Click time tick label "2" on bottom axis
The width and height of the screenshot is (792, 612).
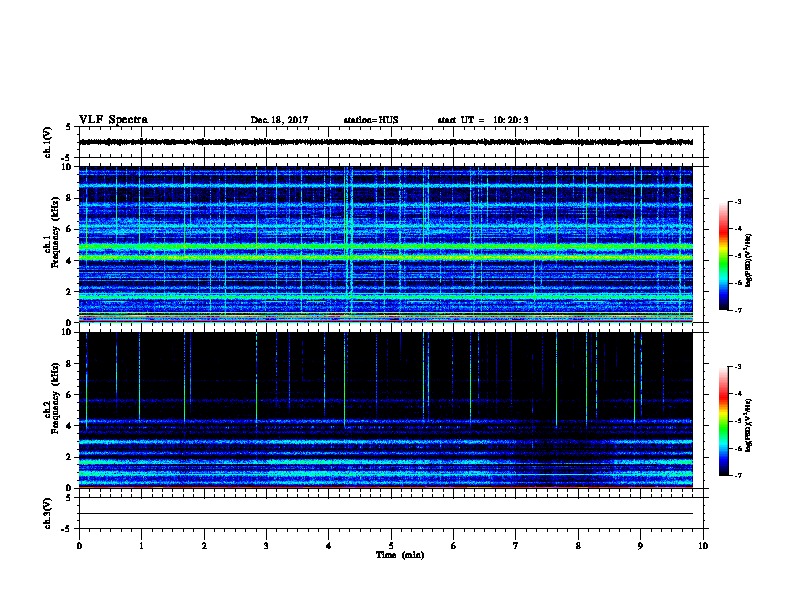pos(204,546)
